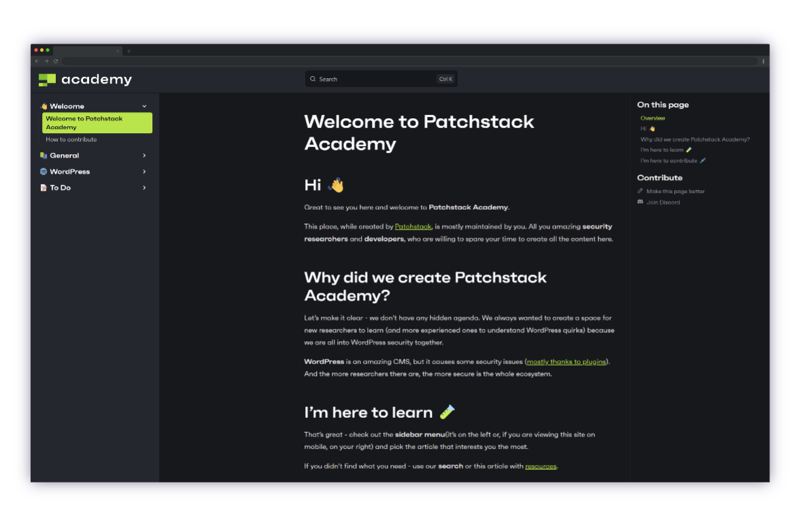Image resolution: width=799 pixels, height=532 pixels.
Task: Click the waving hand icon beside Welcome
Action: point(43,106)
